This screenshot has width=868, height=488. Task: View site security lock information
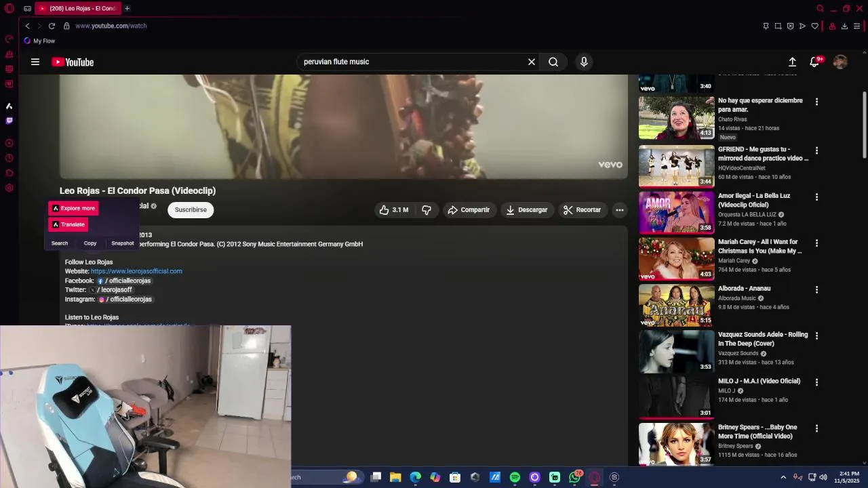66,26
